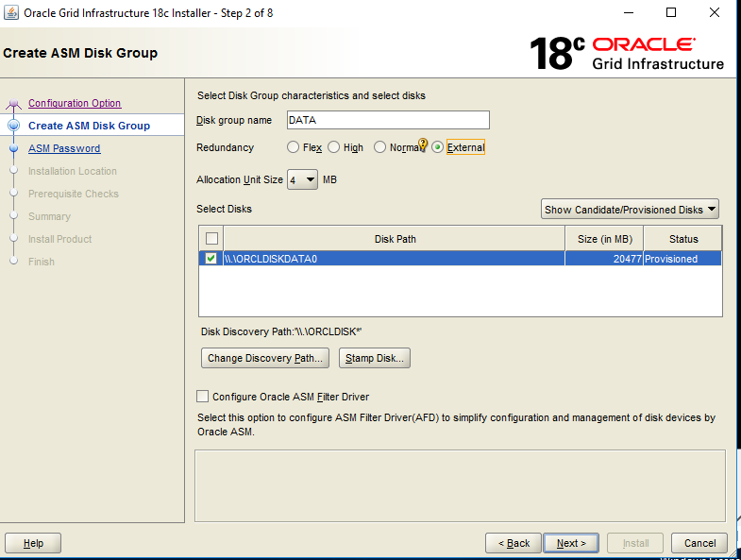Select External redundancy option
This screenshot has width=741, height=560.
[x=438, y=147]
